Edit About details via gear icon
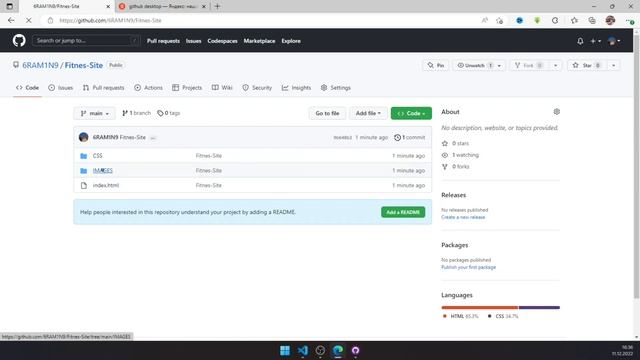Image resolution: width=640 pixels, height=360 pixels. 556,111
